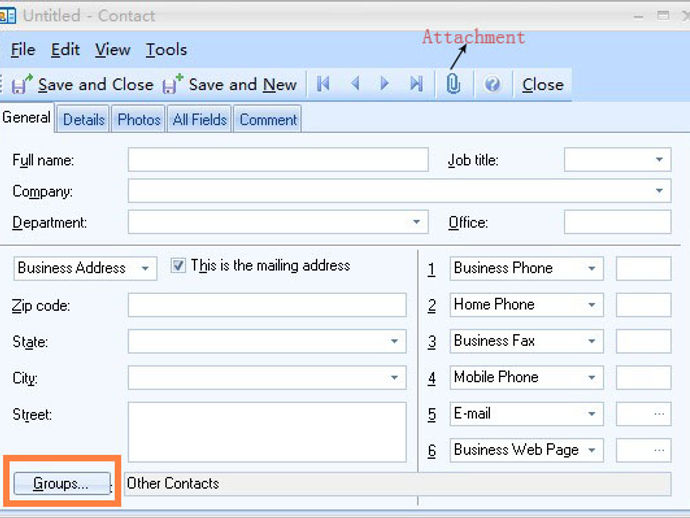Switch to the Comment tab
Screen dimensions: 690x518
click(268, 119)
